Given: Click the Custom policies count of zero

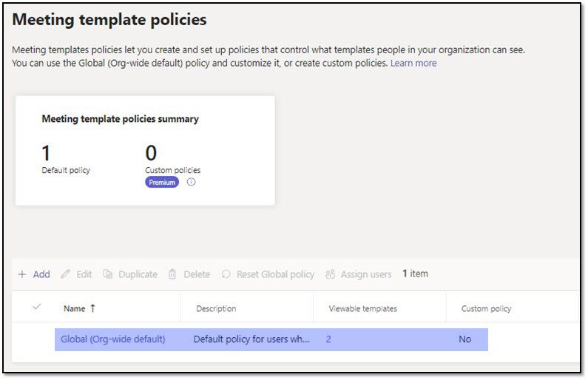Looking at the screenshot, I should [151, 153].
